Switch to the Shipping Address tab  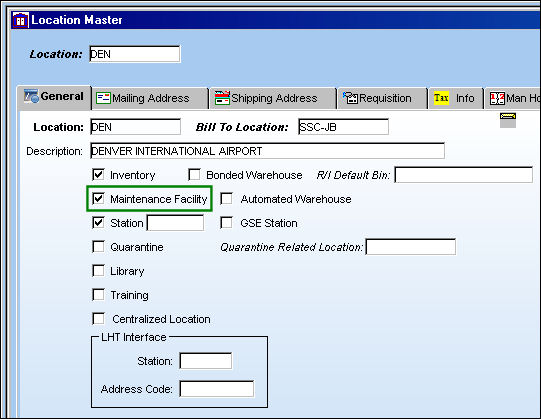273,98
